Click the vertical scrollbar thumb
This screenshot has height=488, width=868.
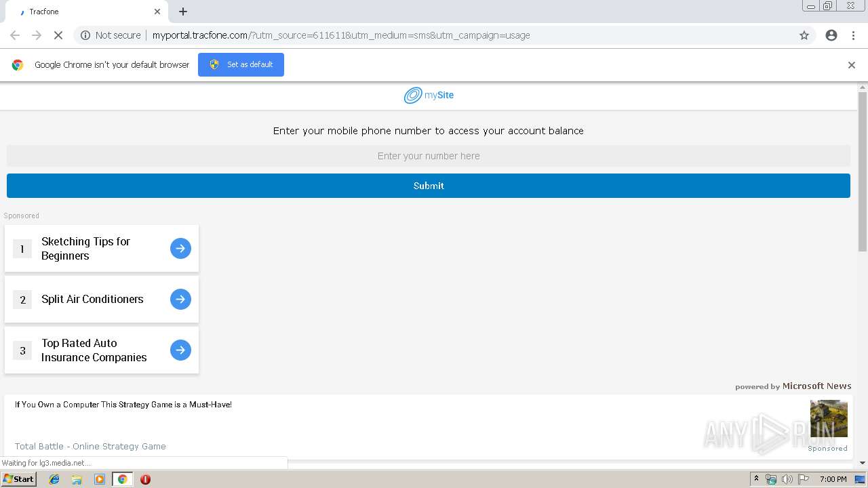863,171
